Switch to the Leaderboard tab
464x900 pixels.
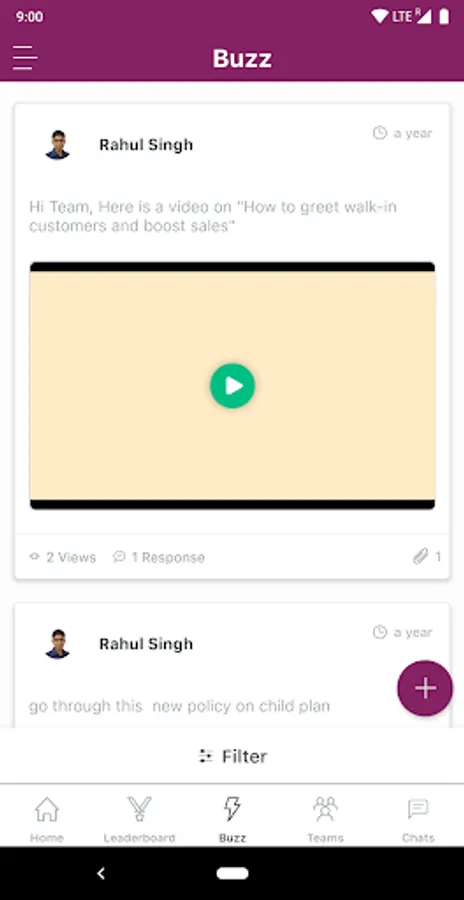(x=139, y=819)
